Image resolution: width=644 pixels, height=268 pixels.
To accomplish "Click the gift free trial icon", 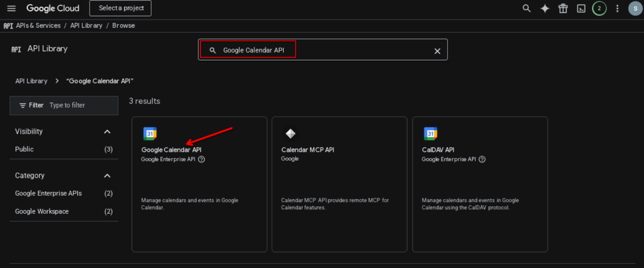I will [563, 8].
